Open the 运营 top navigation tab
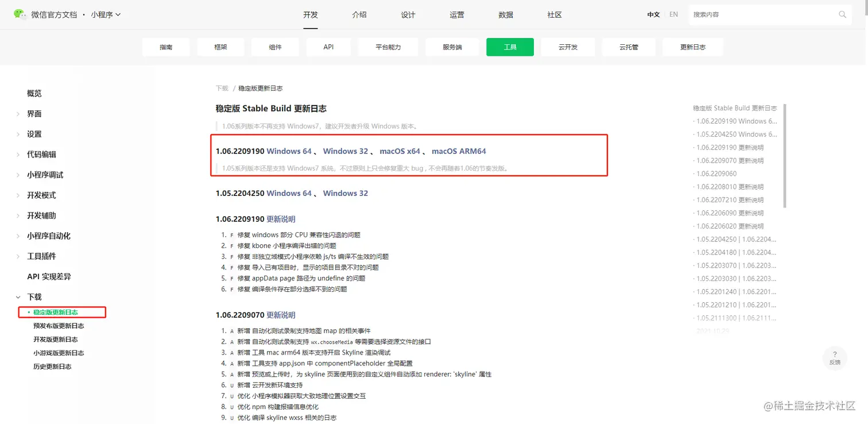The width and height of the screenshot is (868, 424). 457,14
